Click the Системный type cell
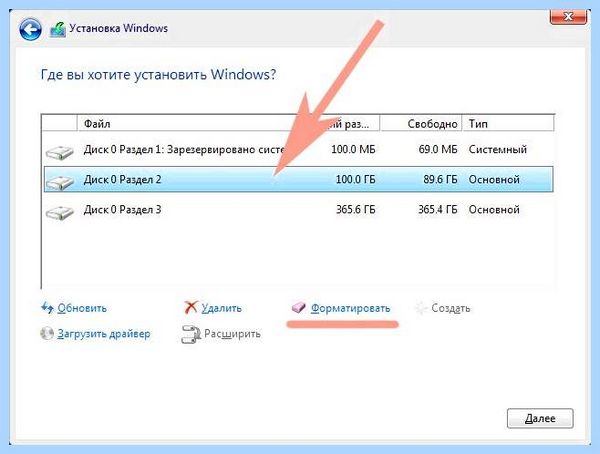 click(x=497, y=150)
